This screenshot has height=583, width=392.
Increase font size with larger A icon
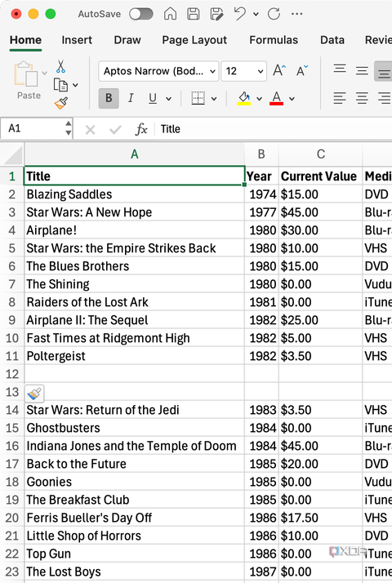coord(279,70)
